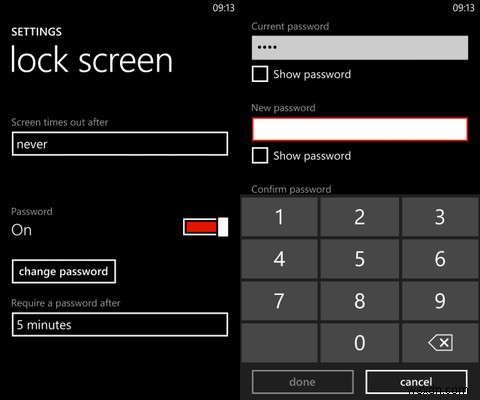Tap keypad digit 6
Screen dimensions: 480x400
[x=440, y=259]
